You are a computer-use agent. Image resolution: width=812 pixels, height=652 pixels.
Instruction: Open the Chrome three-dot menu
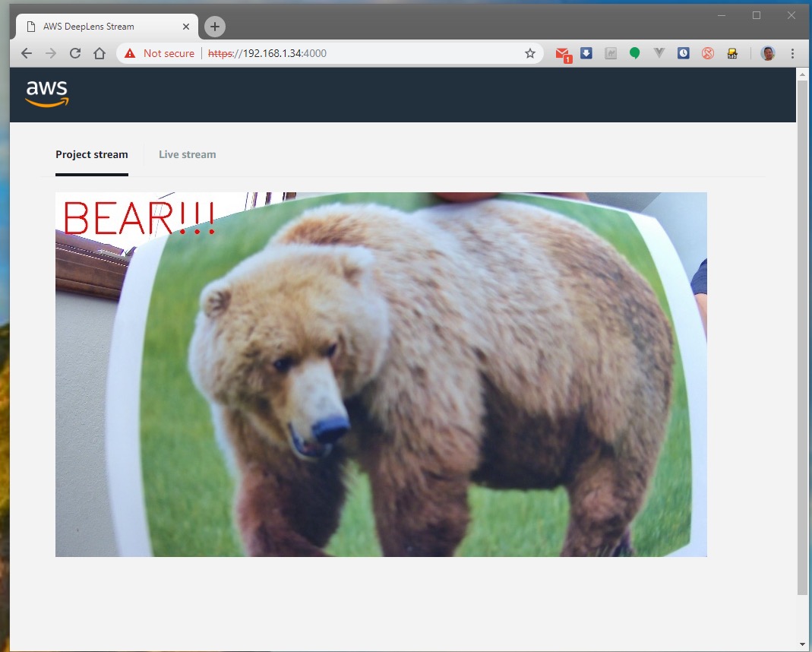792,53
